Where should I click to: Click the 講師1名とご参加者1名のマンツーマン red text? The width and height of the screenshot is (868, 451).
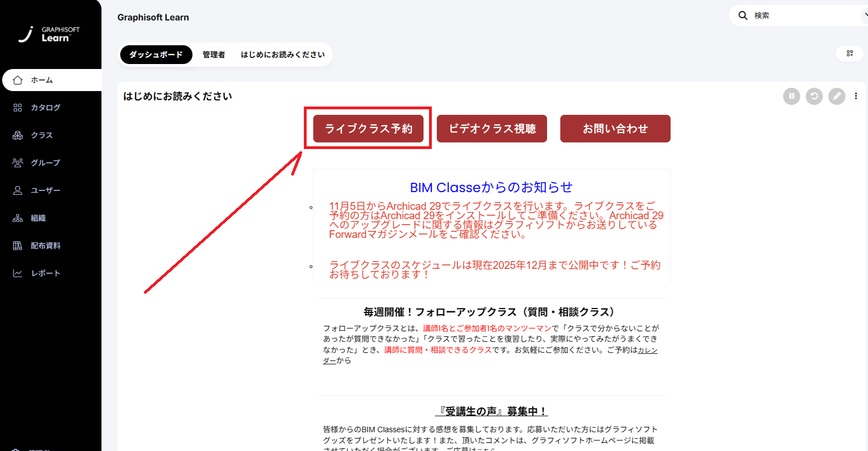click(x=487, y=328)
